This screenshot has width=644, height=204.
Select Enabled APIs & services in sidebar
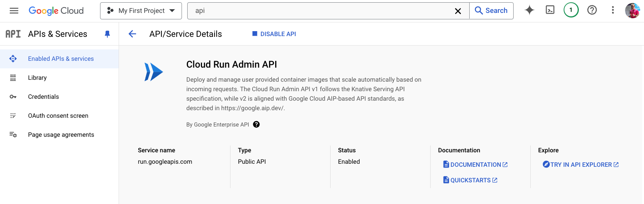click(x=61, y=59)
